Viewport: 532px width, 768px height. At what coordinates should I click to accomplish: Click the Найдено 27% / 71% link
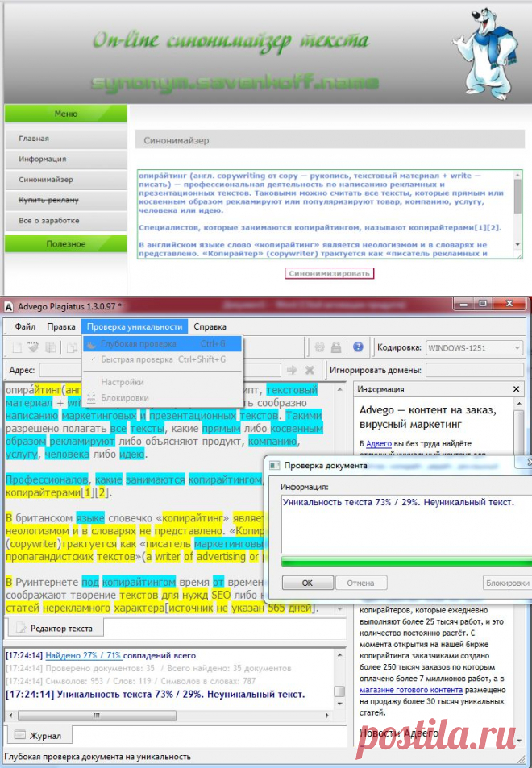pyautogui.click(x=83, y=655)
